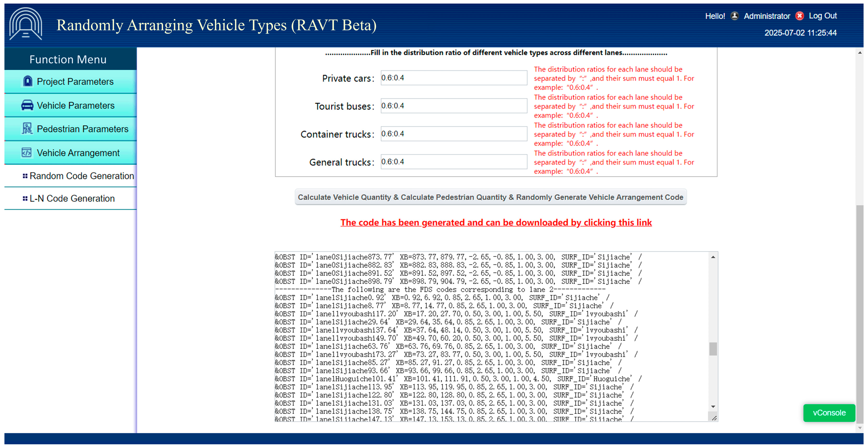Click the Administrator user avatar icon
This screenshot has height=448, width=868.
[x=735, y=16]
